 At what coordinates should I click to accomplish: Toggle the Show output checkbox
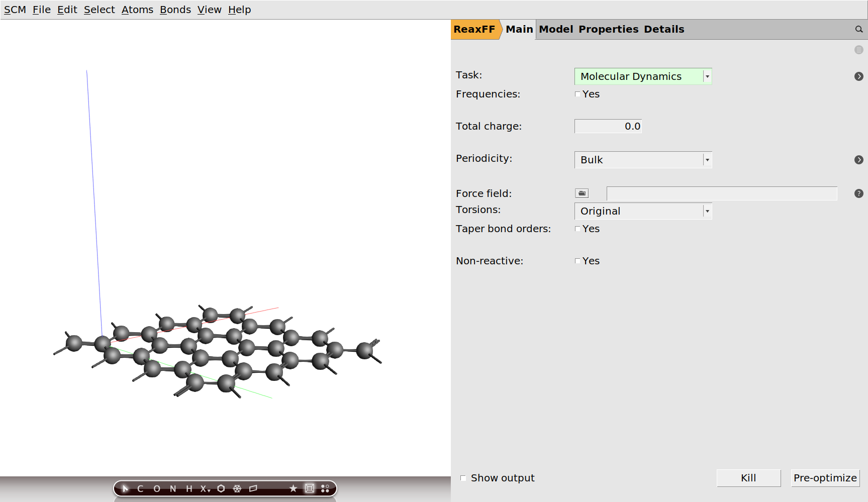pos(463,478)
